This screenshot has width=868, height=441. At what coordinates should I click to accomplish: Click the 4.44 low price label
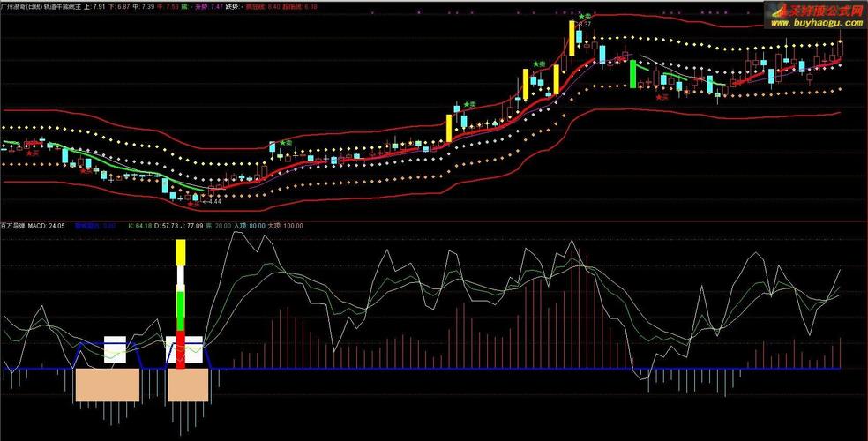tap(213, 202)
